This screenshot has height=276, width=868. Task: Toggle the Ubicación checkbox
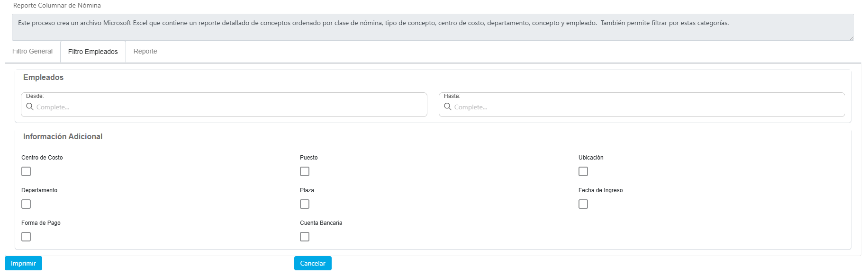tap(583, 171)
